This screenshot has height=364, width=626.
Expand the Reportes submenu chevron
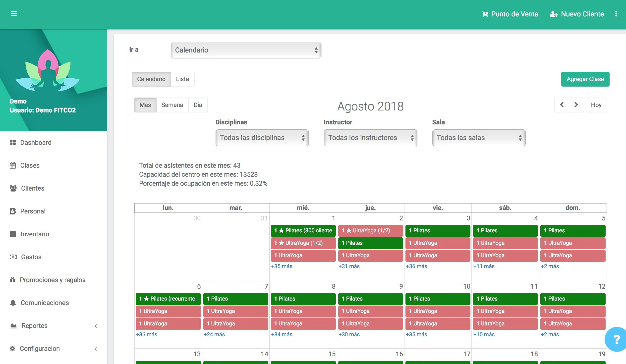click(x=96, y=326)
